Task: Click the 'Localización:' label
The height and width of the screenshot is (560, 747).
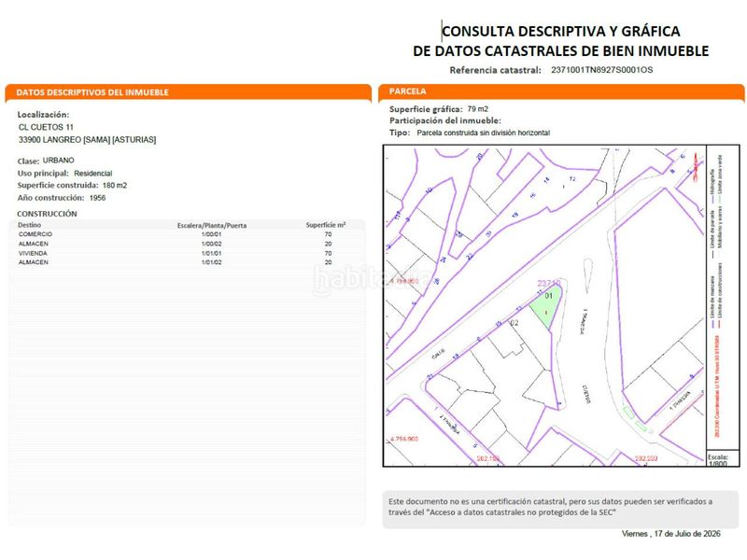Action: [x=43, y=115]
